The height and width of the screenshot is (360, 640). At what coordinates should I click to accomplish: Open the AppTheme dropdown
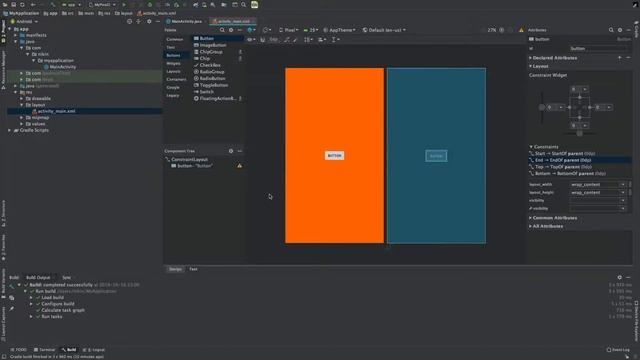click(339, 30)
